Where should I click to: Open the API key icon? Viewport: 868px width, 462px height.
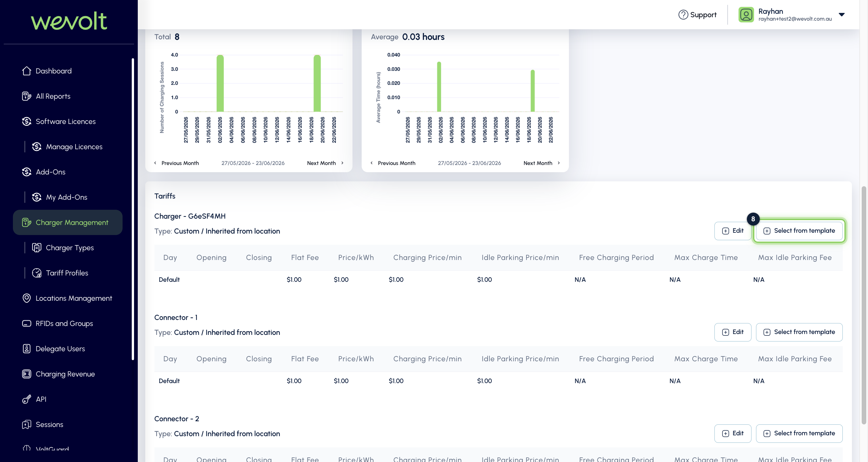click(x=27, y=399)
